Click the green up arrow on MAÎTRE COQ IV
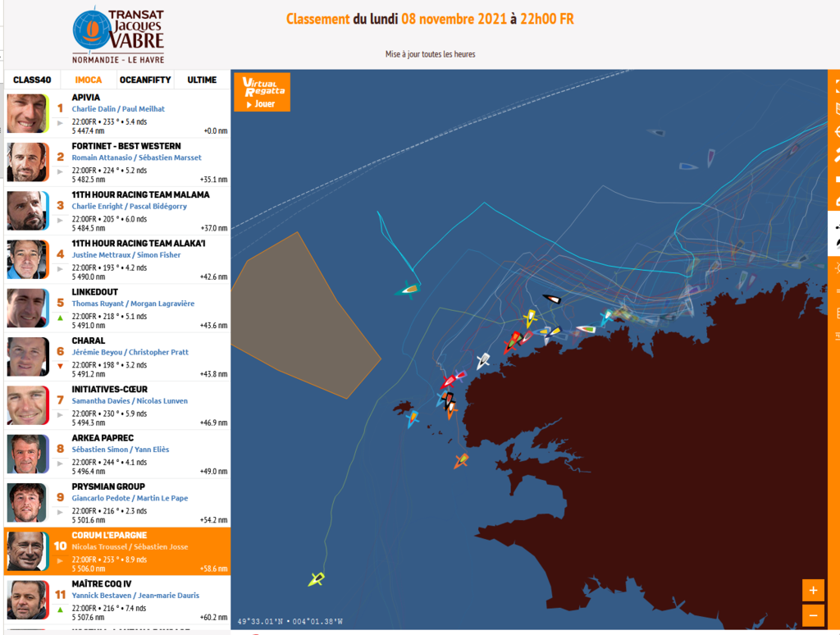Viewport: 840px width, 635px height. pyautogui.click(x=60, y=610)
